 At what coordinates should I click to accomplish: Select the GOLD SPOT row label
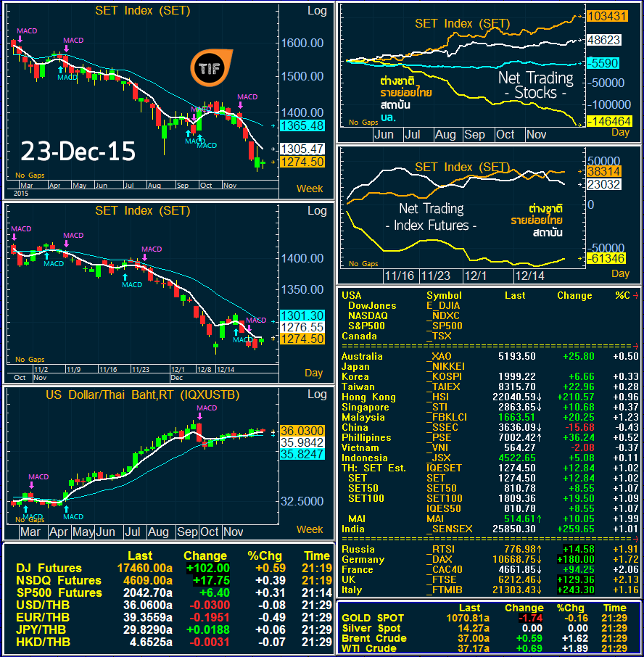click(x=373, y=618)
